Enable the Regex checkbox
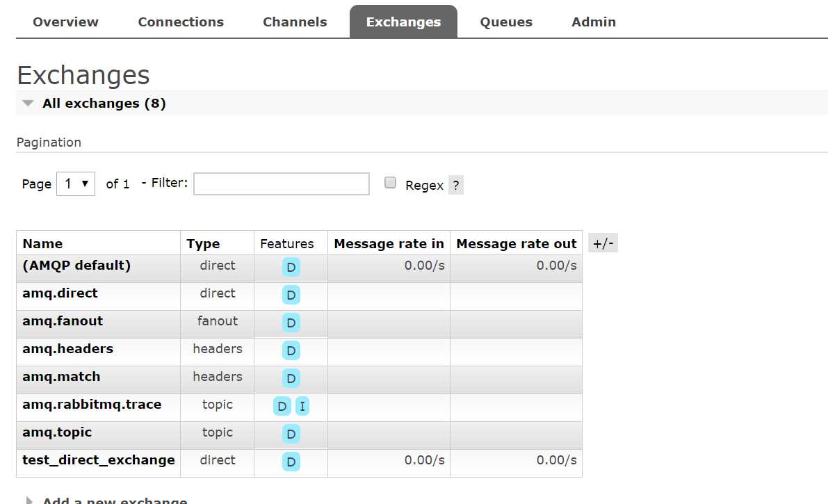 click(x=390, y=183)
